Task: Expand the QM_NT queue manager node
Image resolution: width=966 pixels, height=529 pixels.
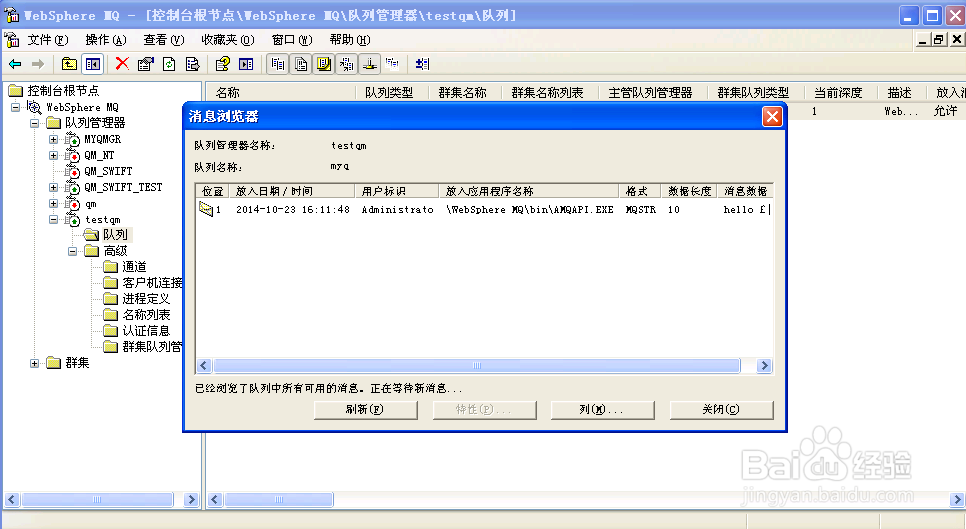Action: (54, 155)
